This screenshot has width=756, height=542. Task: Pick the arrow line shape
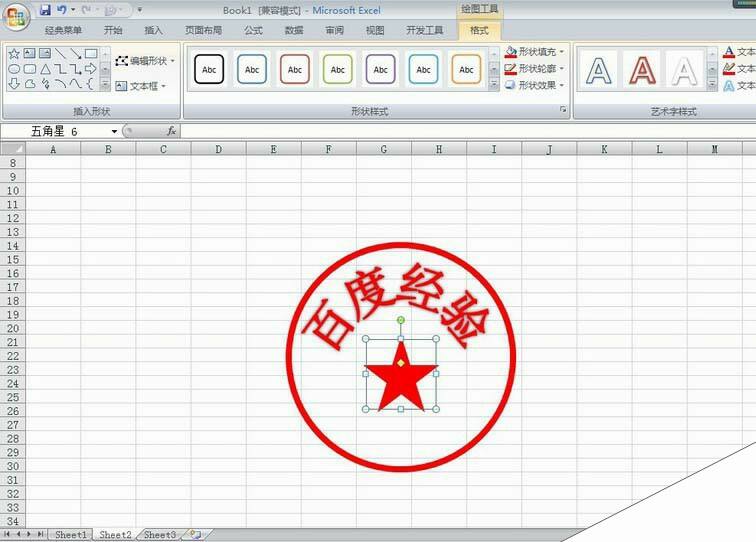coord(75,54)
